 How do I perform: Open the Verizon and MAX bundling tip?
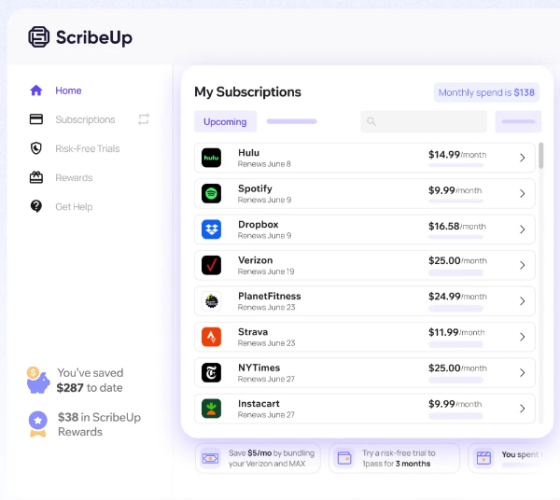click(258, 458)
